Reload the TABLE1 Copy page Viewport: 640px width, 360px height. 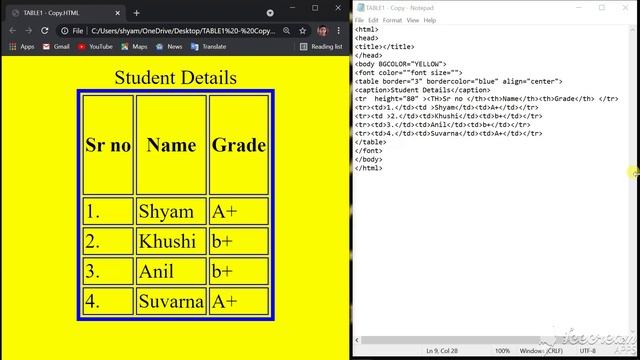pos(44,31)
